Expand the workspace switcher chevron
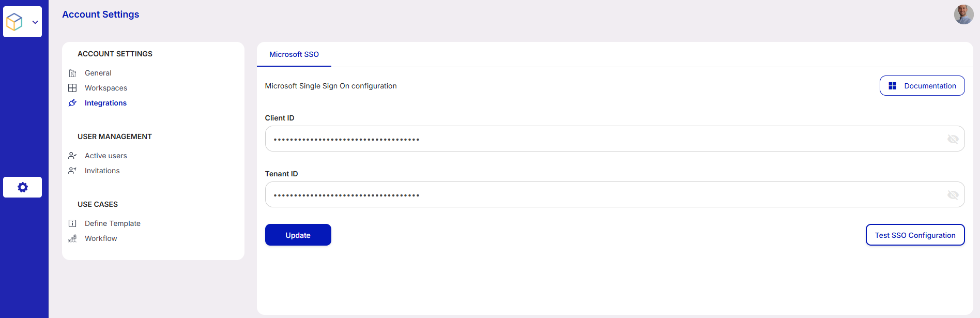This screenshot has width=980, height=318. (35, 22)
